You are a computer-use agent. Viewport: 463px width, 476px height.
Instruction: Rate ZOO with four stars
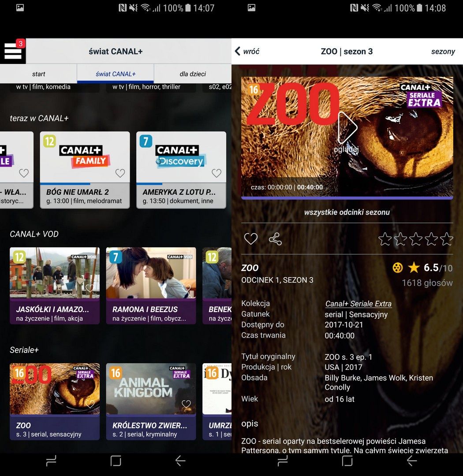pyautogui.click(x=431, y=239)
